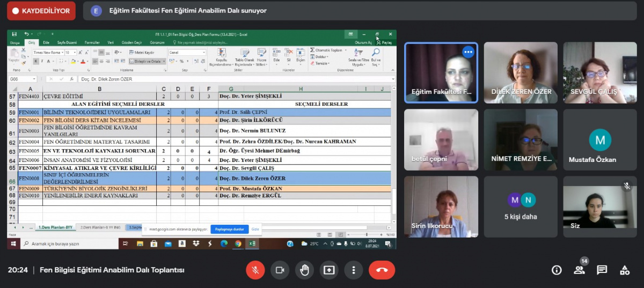Click the Excel zoom slider

pyautogui.click(x=367, y=235)
